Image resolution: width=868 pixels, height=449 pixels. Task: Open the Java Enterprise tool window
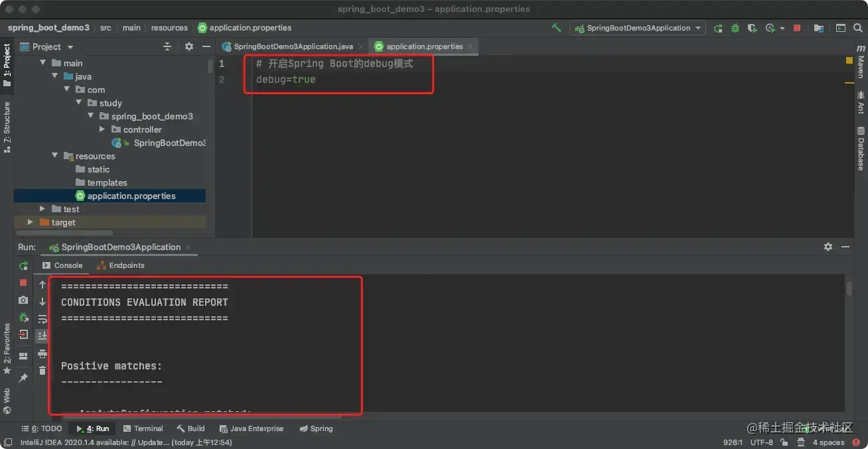[252, 428]
